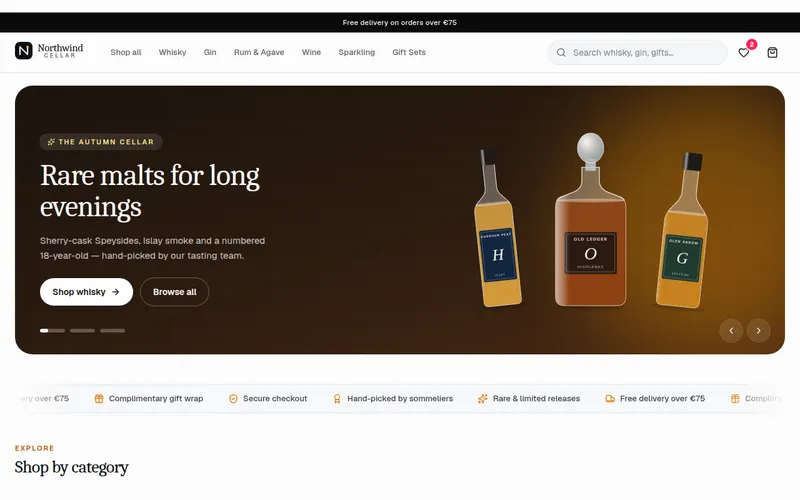Click the Shop whisky button
This screenshot has width=800, height=500.
[86, 292]
